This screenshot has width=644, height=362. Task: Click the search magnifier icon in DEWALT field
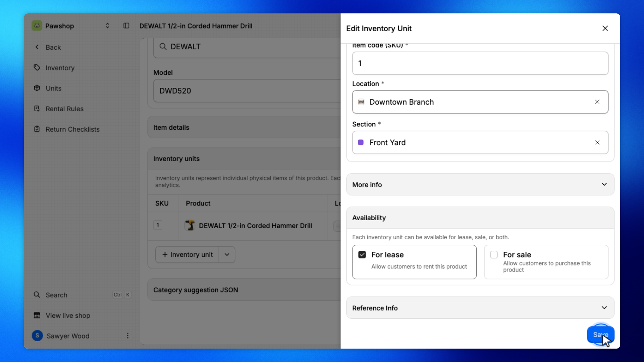163,47
